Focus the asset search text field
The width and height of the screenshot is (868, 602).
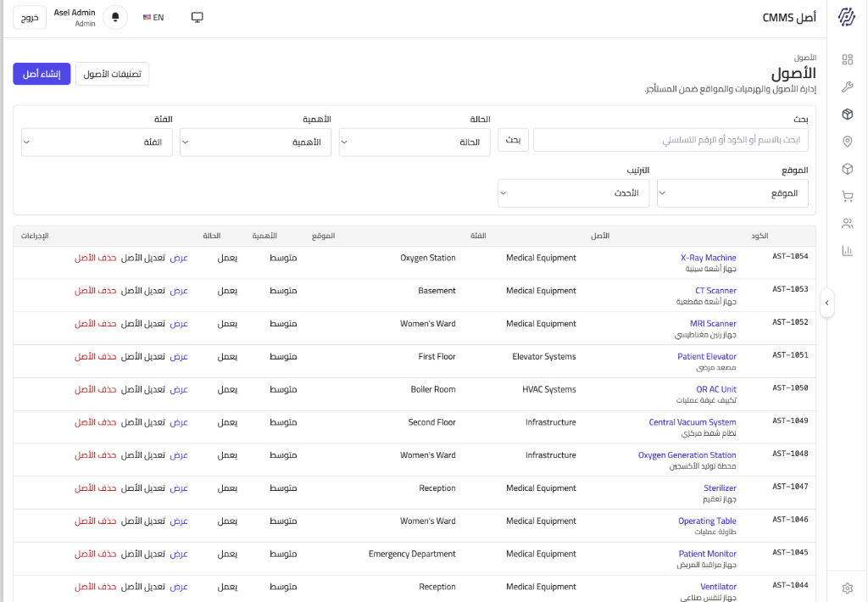pyautogui.click(x=671, y=140)
